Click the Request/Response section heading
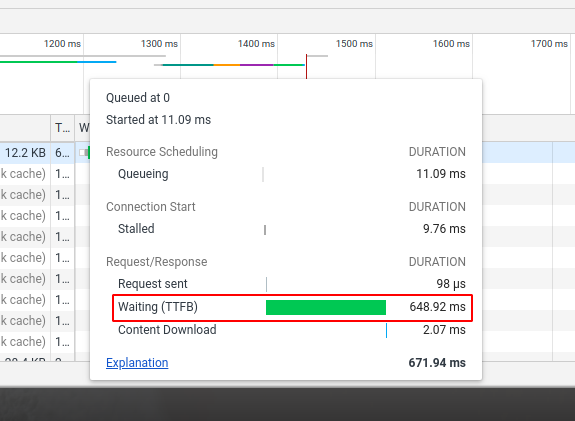Image resolution: width=575 pixels, height=421 pixels. point(157,262)
